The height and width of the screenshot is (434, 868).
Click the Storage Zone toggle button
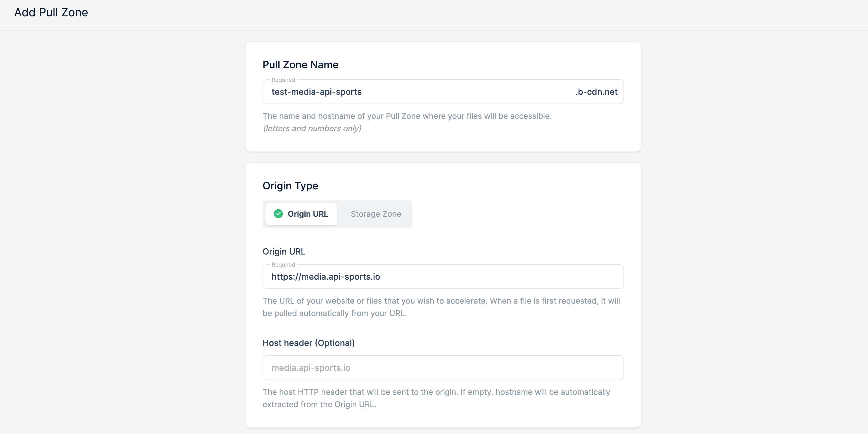376,214
